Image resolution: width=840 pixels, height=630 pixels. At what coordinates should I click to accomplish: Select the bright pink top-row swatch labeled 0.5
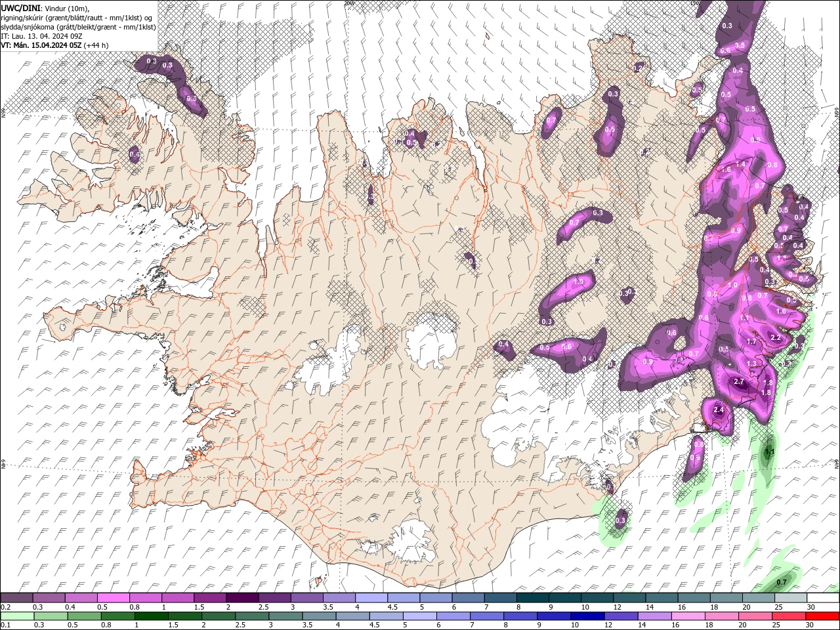tap(114, 597)
